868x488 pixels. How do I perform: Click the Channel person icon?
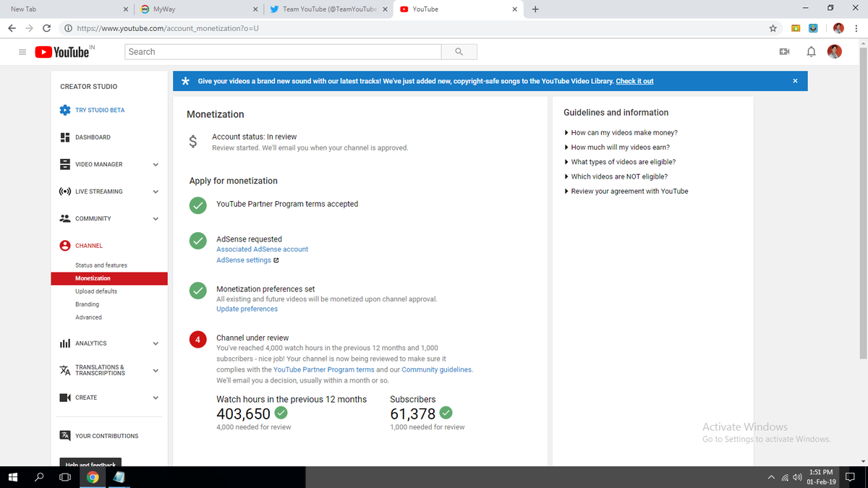pos(64,246)
